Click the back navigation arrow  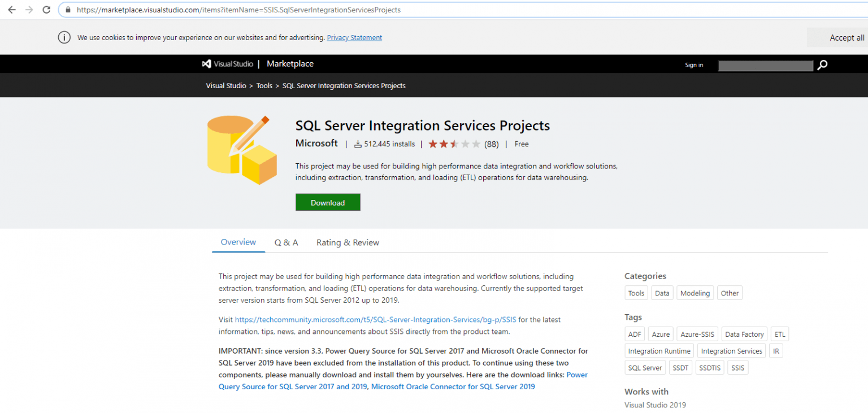pyautogui.click(x=11, y=10)
